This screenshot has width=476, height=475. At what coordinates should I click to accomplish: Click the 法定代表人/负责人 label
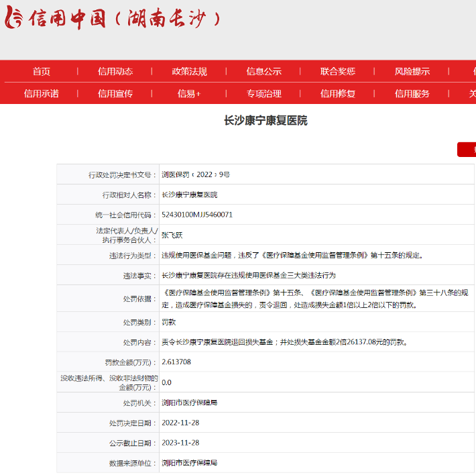[127, 235]
